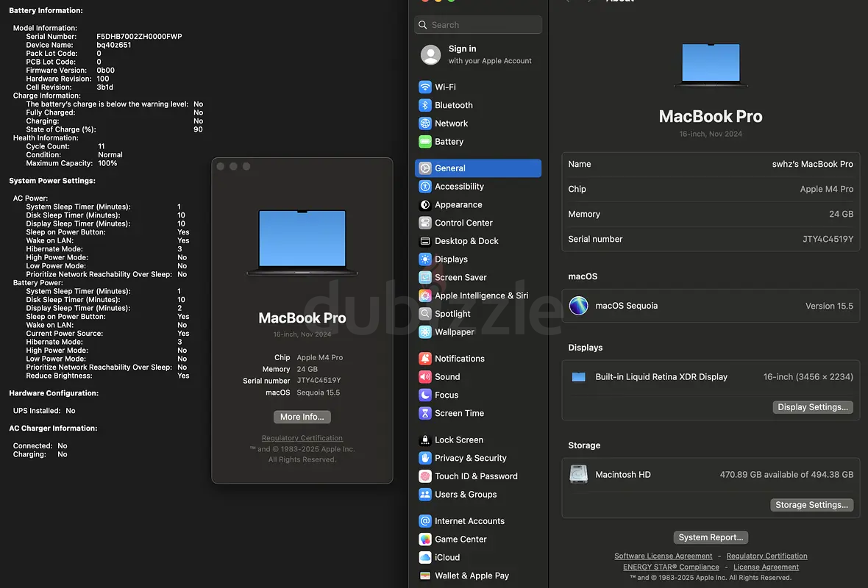
Task: Click the battery serial number F5DHB7002ZH0000FWP
Action: tap(139, 37)
